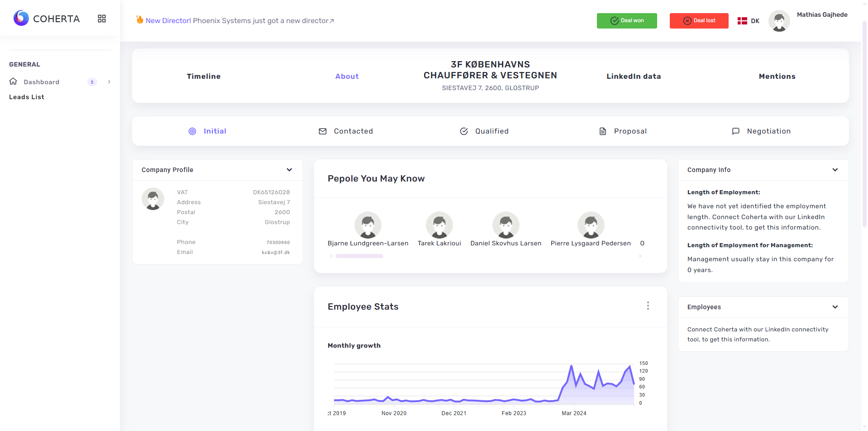Screen dimensions: 868x431
Task: Switch to the Mentions tab
Action: [x=777, y=77]
